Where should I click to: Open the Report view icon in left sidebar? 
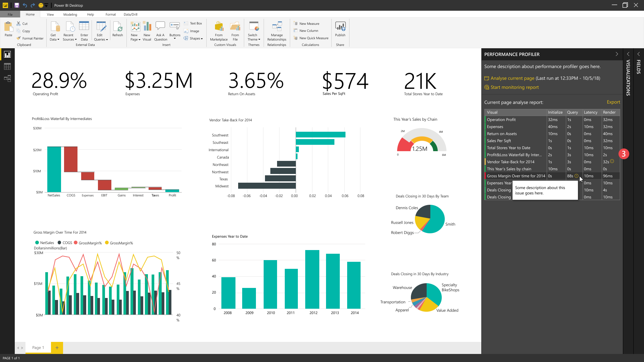[7, 55]
